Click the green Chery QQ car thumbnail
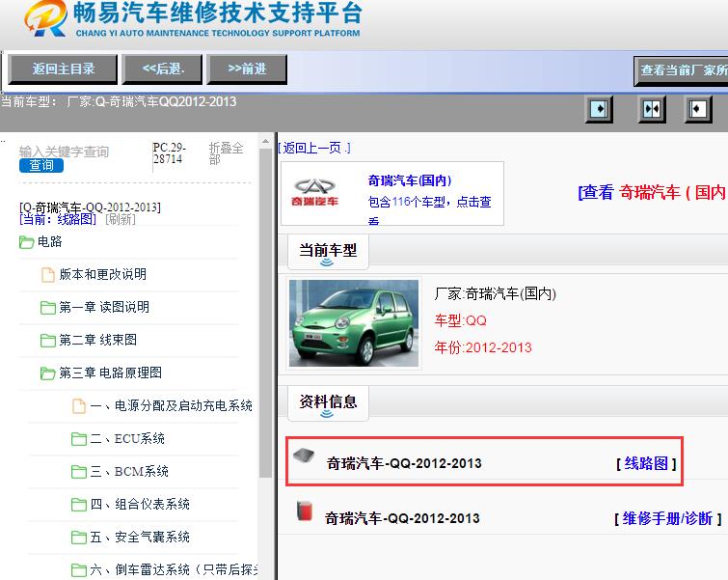This screenshot has width=728, height=580. pyautogui.click(x=354, y=323)
